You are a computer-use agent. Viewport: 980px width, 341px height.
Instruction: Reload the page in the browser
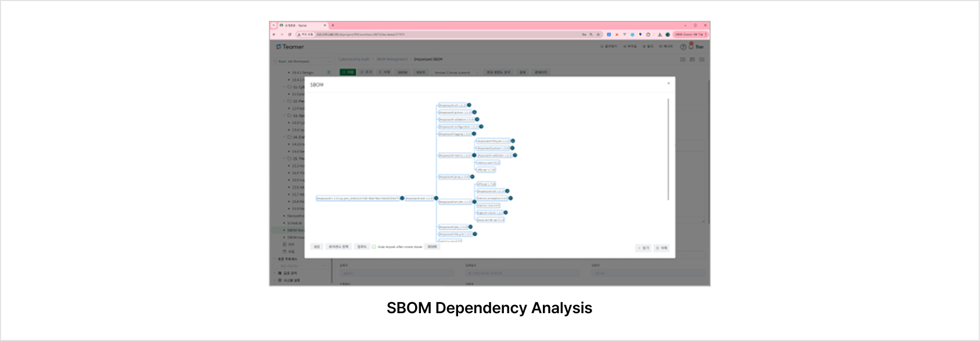pos(290,34)
